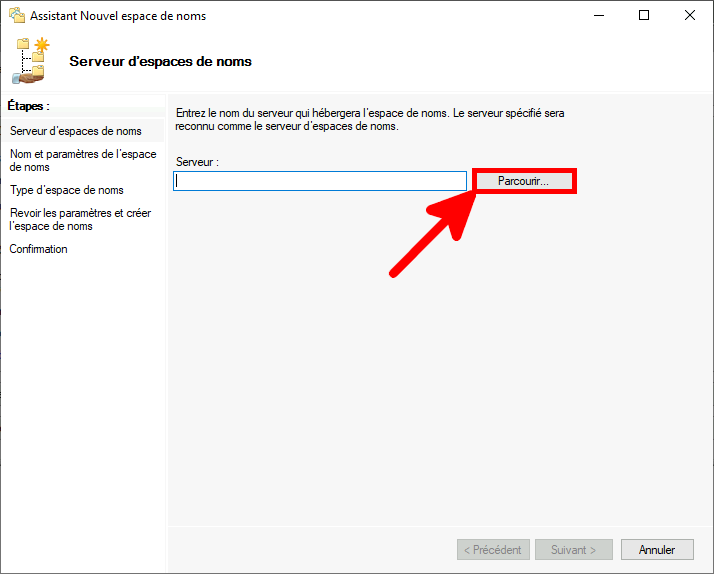Screen dimensions: 714x574
Task: Click the '< Précédent' button
Action: click(493, 550)
